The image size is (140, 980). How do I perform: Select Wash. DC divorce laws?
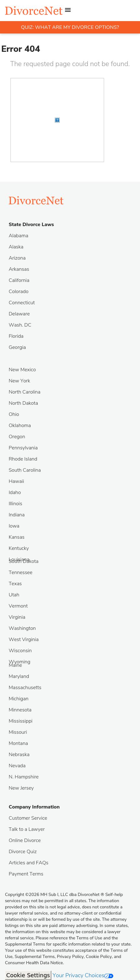coord(20,325)
